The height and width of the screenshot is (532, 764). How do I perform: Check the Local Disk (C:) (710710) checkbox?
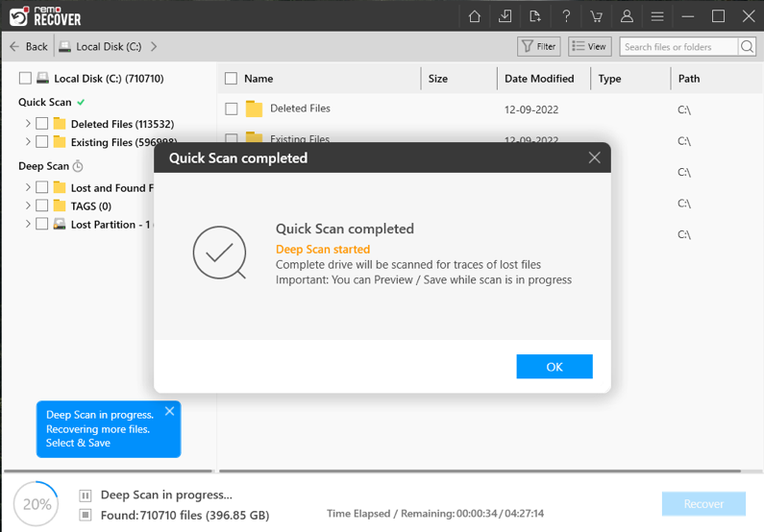tap(25, 78)
